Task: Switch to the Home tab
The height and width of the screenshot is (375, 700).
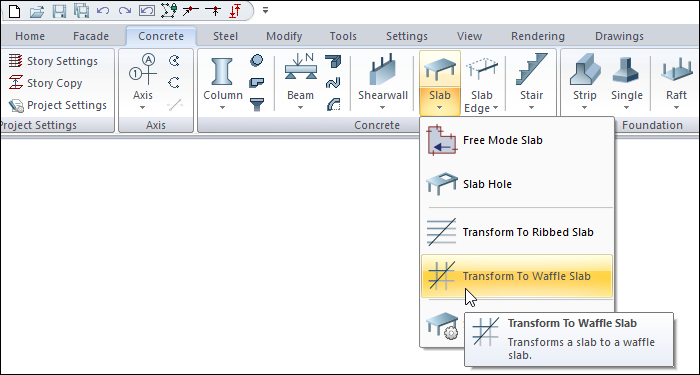Action: point(30,36)
